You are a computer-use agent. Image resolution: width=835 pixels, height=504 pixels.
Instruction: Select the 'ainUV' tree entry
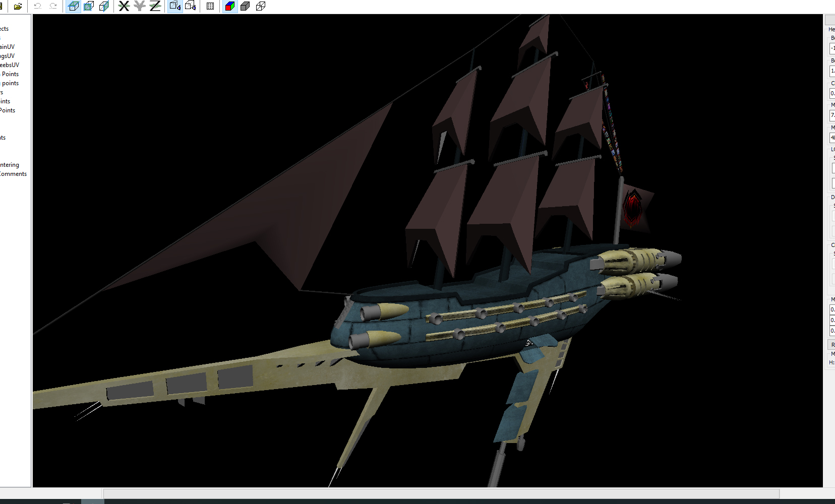point(7,47)
